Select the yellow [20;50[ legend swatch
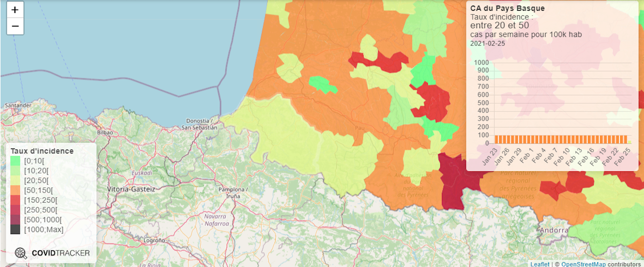Screen dimensions: 644x267 [x=15, y=181]
